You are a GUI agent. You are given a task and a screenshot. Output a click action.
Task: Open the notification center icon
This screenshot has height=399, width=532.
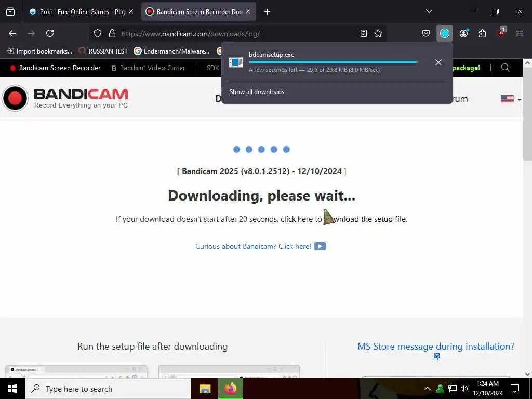(515, 389)
